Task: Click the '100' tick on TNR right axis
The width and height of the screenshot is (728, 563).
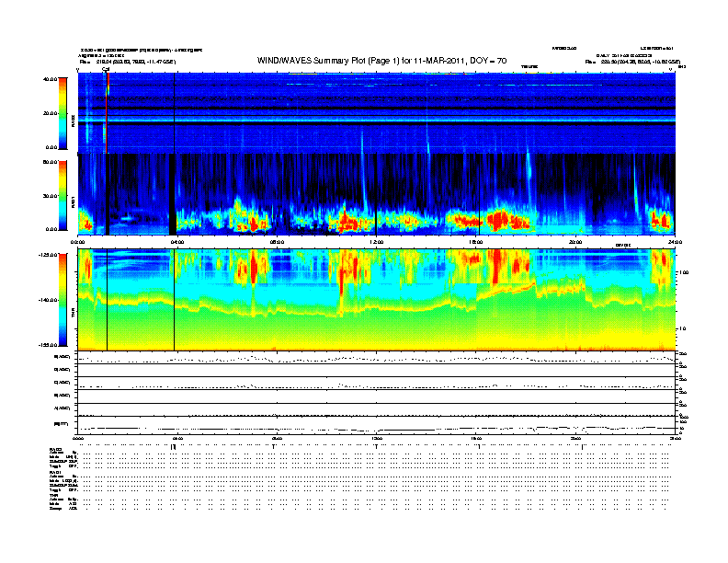Action: (684, 272)
